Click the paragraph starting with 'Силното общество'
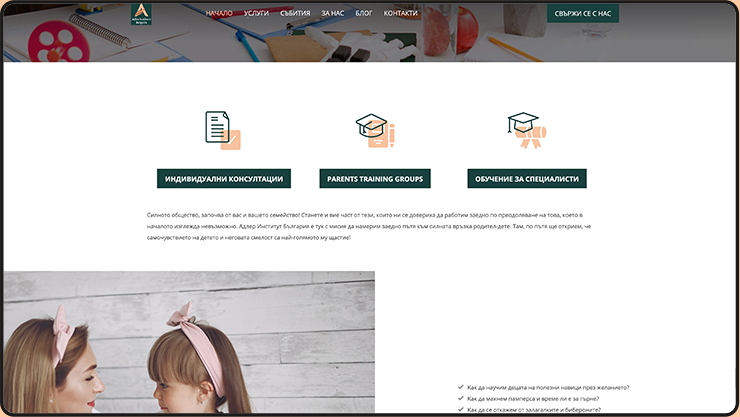This screenshot has height=417, width=740. coord(369,226)
